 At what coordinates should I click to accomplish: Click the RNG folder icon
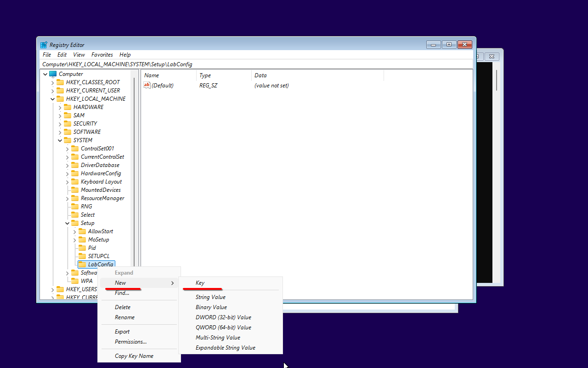[x=75, y=207]
